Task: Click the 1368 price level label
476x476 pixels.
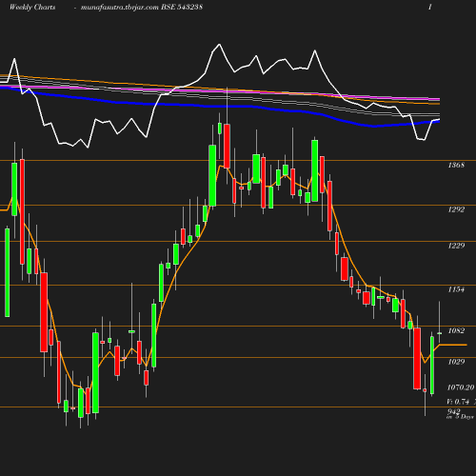Action: pyautogui.click(x=456, y=165)
